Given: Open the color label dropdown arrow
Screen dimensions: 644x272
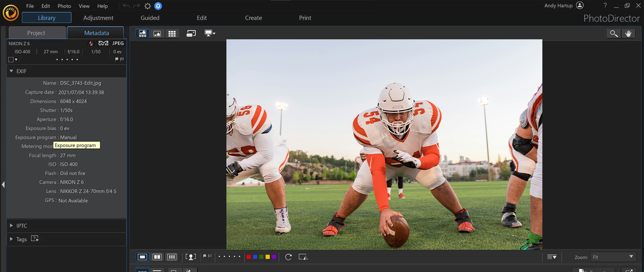Looking at the screenshot, I should pyautogui.click(x=16, y=59).
